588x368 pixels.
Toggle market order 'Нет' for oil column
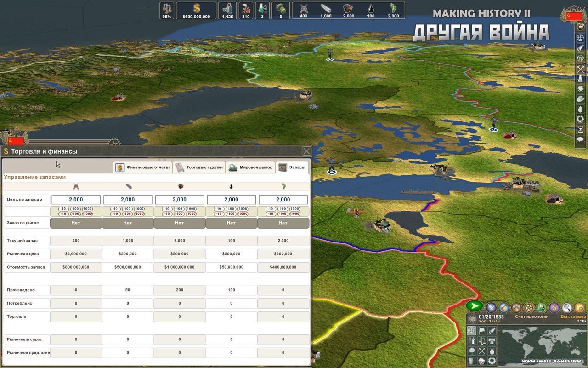pos(231,223)
